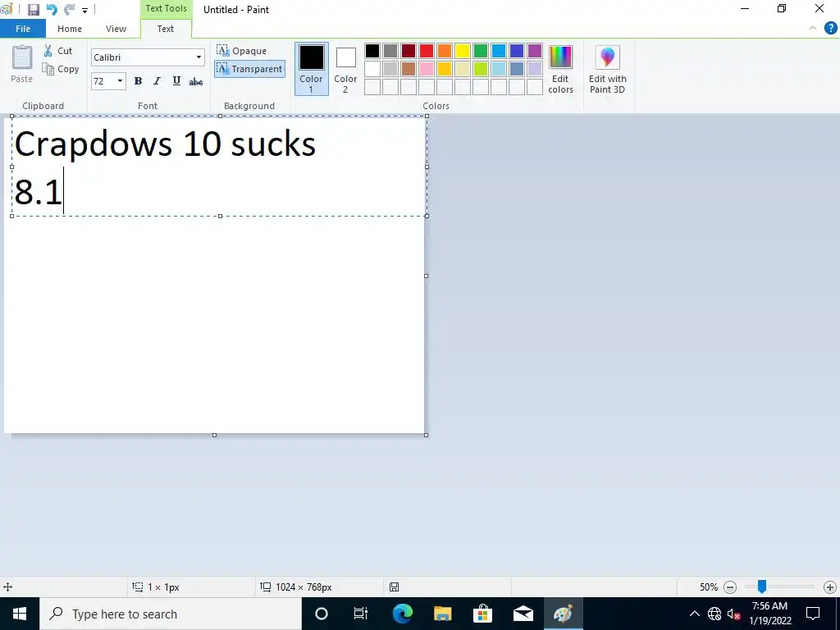The width and height of the screenshot is (840, 630).
Task: Select Color 1 foreground button
Action: pyautogui.click(x=311, y=69)
